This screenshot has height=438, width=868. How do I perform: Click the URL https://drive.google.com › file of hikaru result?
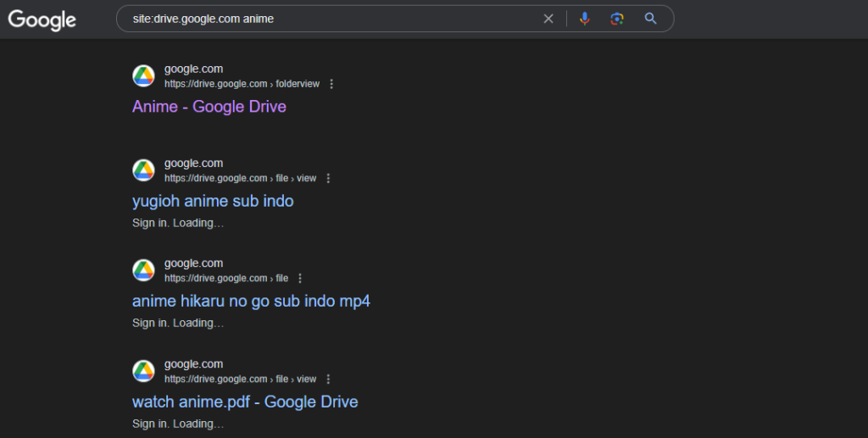coord(226,279)
